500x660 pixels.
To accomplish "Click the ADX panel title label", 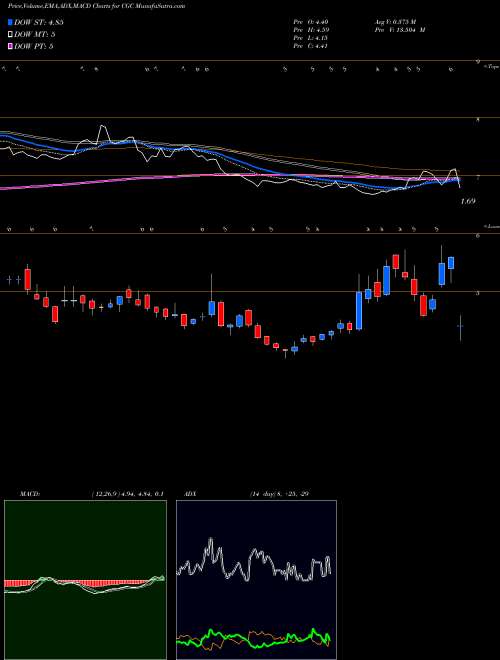I will coord(191,494).
